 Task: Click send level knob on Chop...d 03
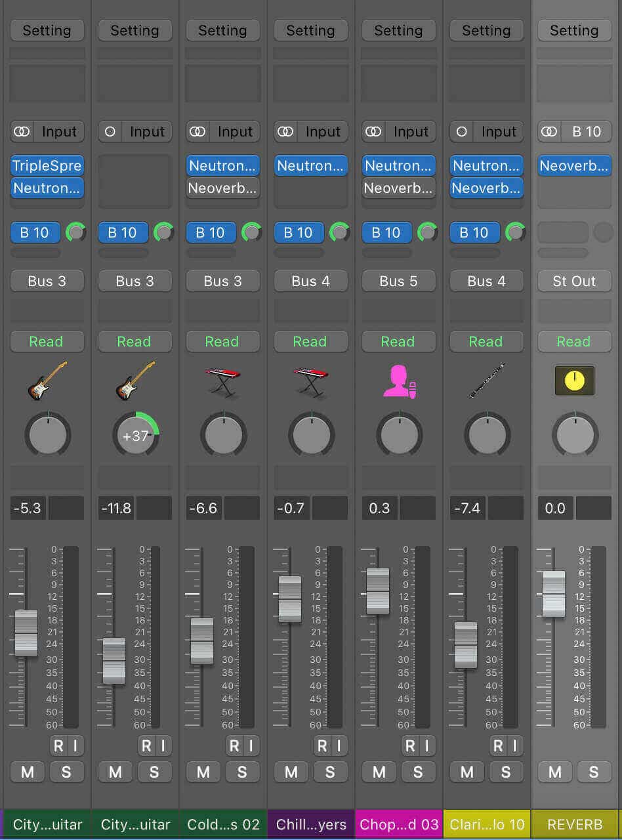[x=427, y=232]
